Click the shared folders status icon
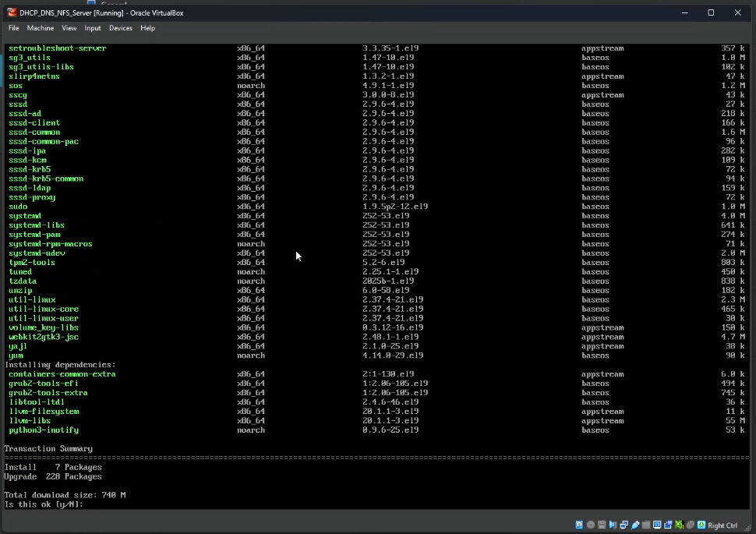 646,525
